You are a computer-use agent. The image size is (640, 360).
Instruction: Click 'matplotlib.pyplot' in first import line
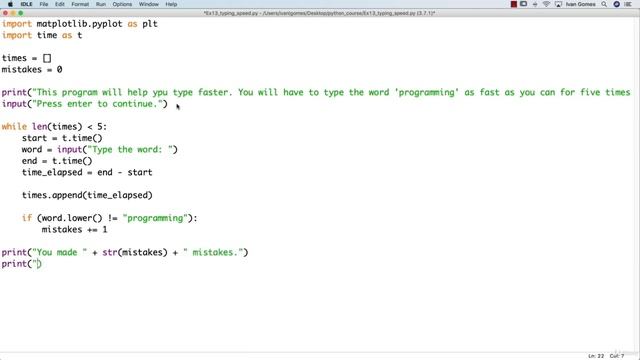point(79,24)
